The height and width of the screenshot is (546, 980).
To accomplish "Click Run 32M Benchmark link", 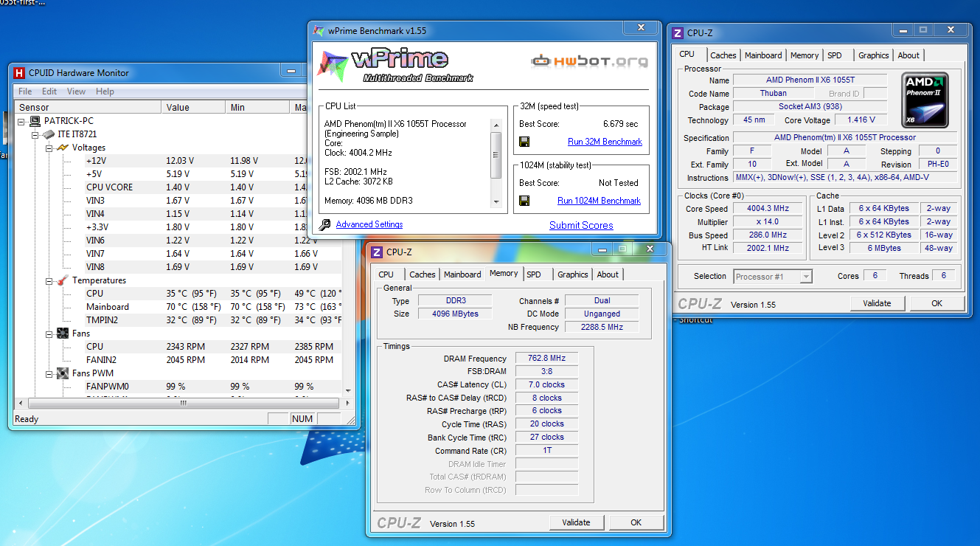I will point(605,142).
